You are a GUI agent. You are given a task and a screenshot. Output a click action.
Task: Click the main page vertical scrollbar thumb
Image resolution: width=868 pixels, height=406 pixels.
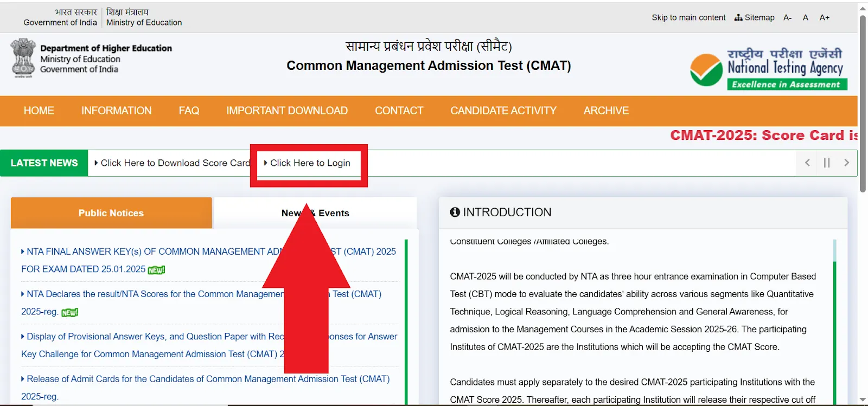(x=863, y=104)
